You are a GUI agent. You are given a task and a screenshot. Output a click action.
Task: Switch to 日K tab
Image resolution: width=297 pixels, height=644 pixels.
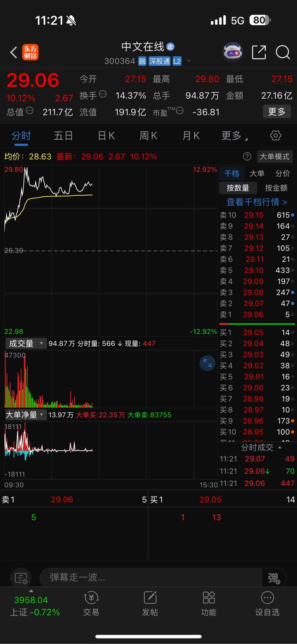106,136
